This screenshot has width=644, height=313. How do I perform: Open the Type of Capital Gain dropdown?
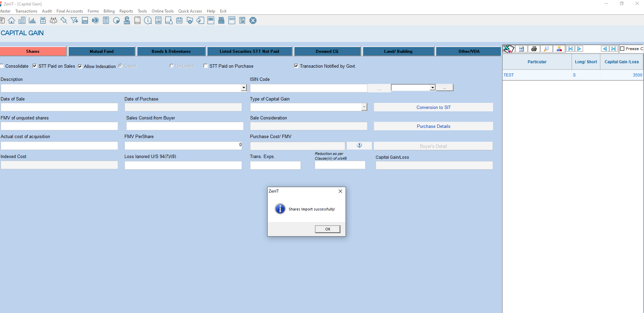[x=364, y=107]
